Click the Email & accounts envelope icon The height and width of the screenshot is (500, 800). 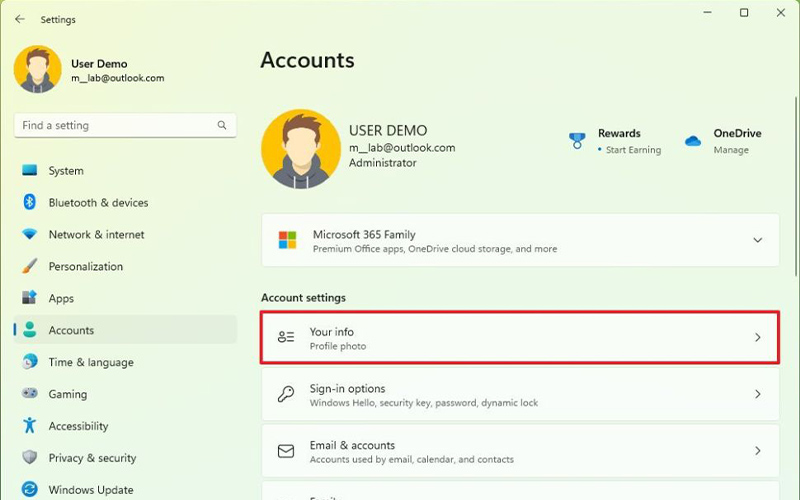286,451
